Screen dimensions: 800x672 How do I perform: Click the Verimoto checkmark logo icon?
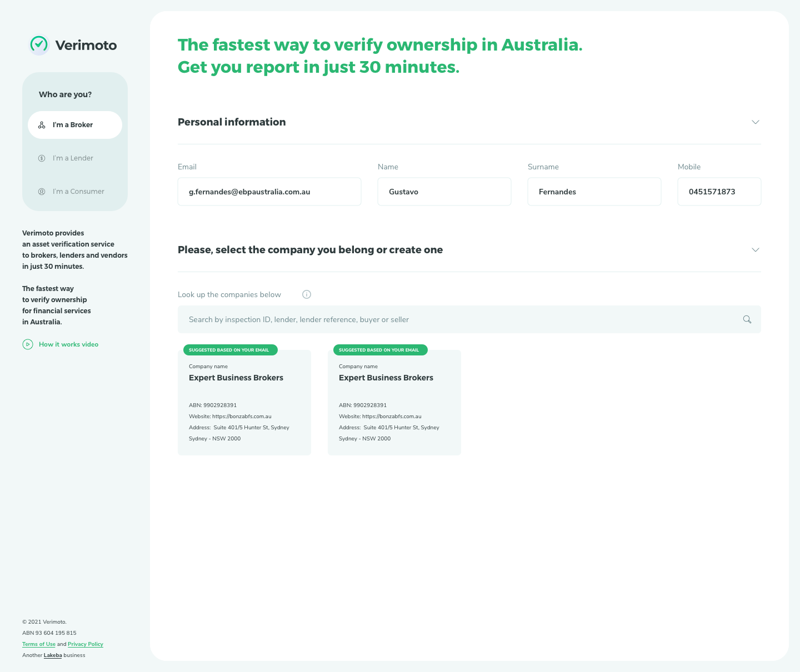pos(39,44)
